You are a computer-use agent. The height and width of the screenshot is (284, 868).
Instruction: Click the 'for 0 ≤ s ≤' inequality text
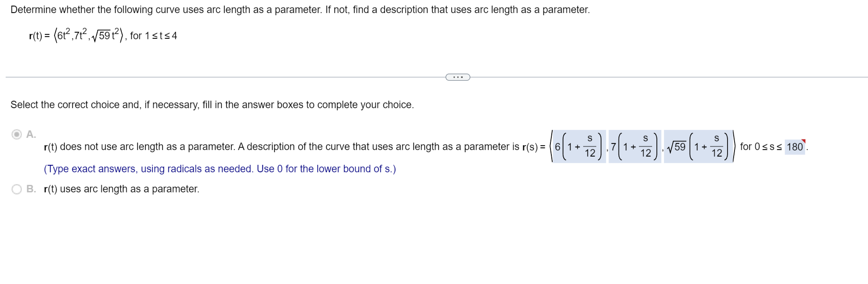[761, 147]
